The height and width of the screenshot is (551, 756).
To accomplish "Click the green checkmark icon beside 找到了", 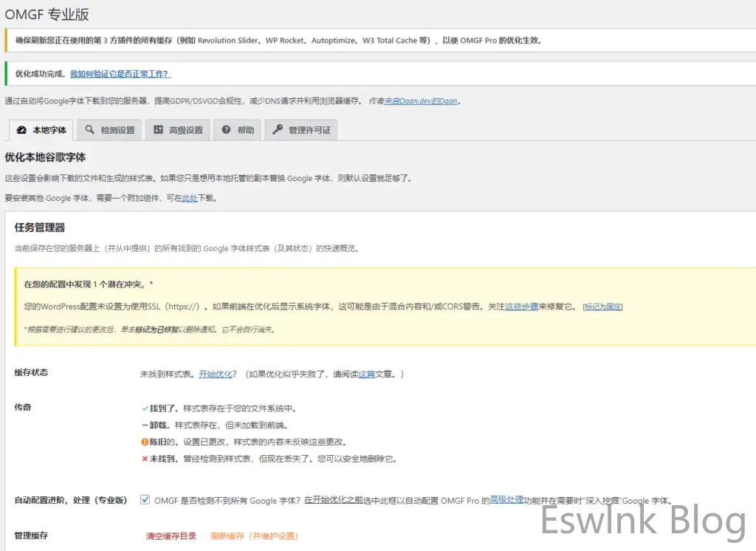I will tap(145, 408).
